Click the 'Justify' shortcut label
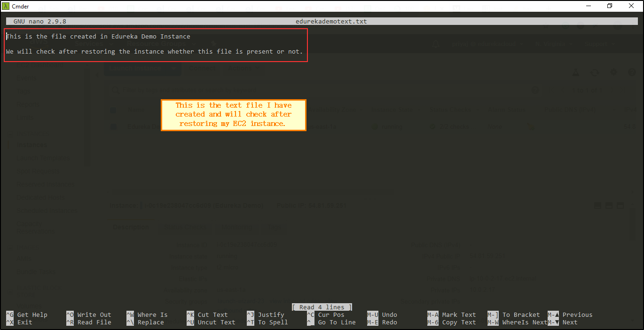The image size is (644, 330). pos(271,315)
